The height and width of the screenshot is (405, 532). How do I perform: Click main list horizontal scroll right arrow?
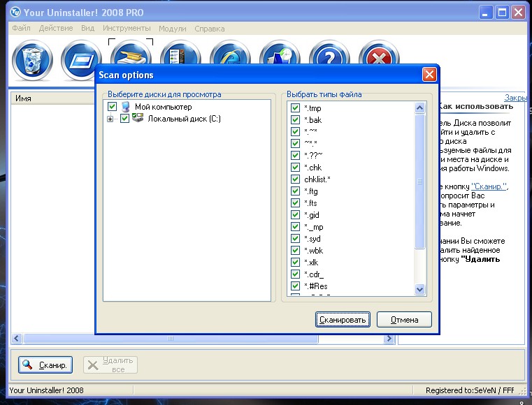(x=389, y=338)
